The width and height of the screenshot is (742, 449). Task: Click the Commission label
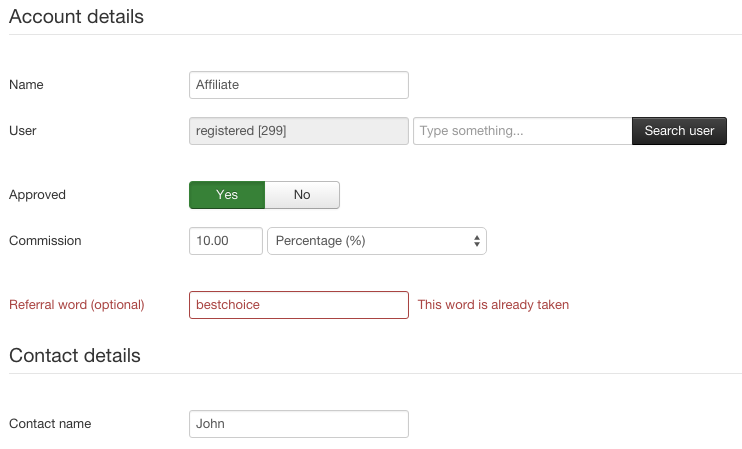pyautogui.click(x=45, y=240)
